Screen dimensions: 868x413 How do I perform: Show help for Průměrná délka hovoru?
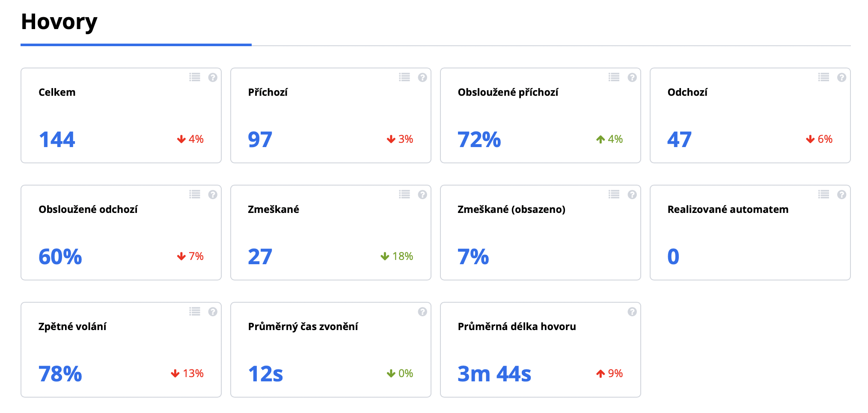pyautogui.click(x=632, y=312)
